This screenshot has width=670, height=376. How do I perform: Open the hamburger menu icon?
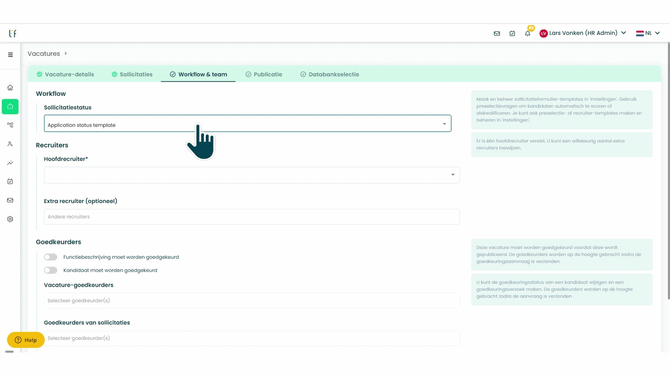[10, 55]
